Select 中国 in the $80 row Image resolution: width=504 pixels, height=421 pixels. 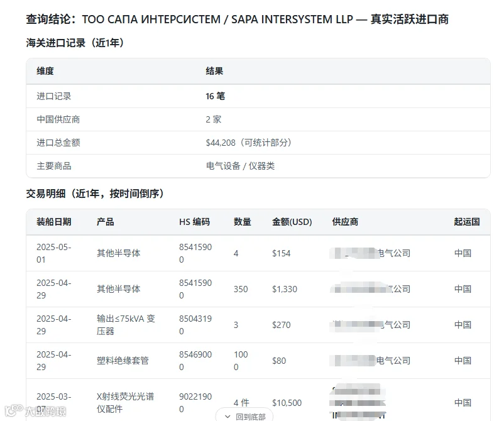click(x=463, y=361)
